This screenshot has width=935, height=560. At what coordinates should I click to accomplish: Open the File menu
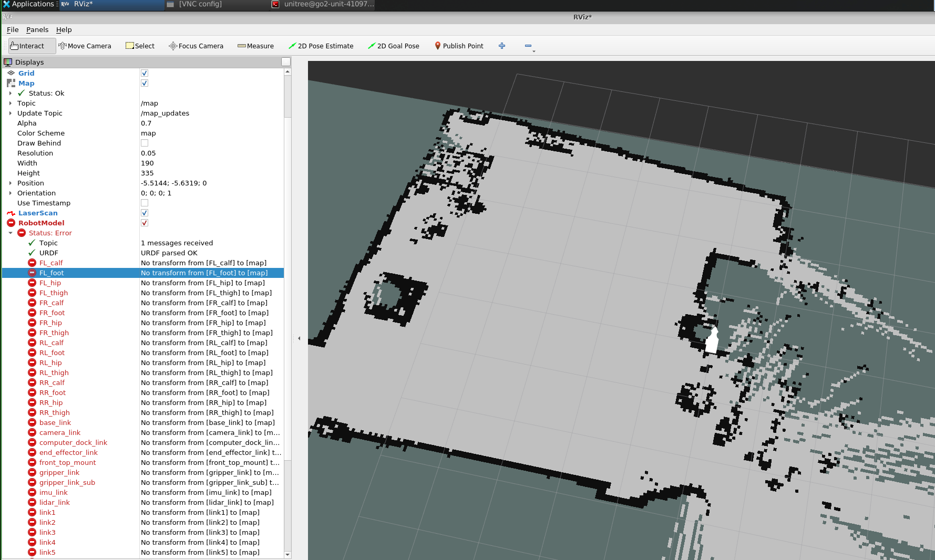coord(13,30)
